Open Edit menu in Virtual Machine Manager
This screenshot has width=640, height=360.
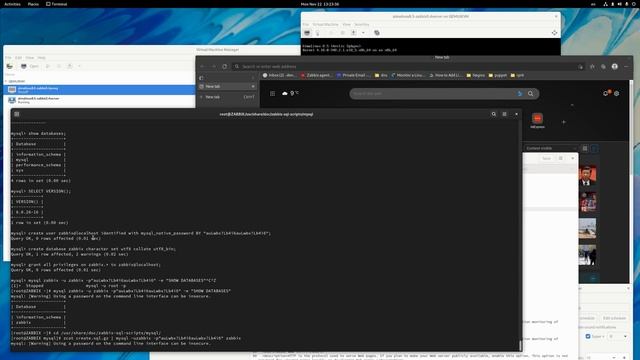click(18, 58)
